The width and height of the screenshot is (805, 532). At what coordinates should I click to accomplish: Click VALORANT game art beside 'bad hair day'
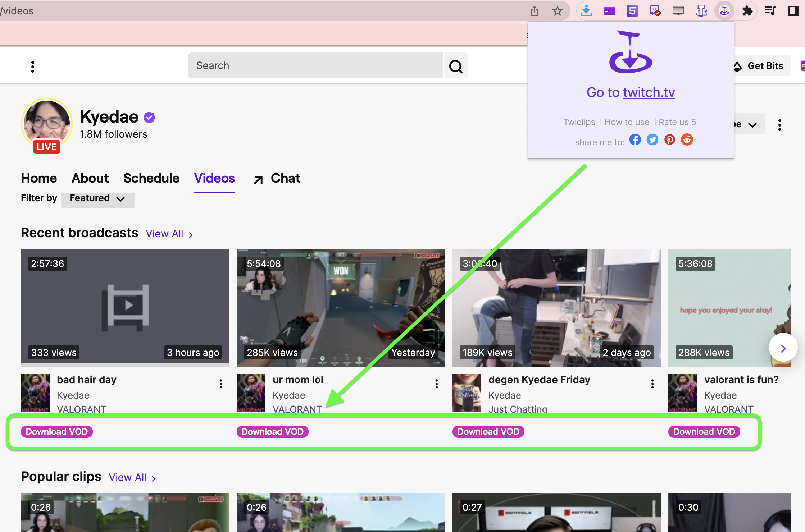point(35,393)
